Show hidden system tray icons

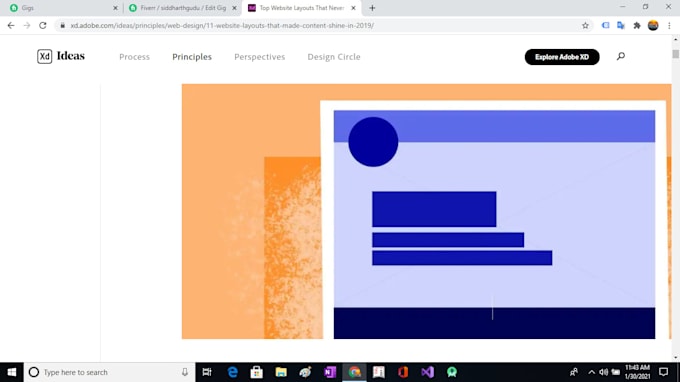(592, 372)
